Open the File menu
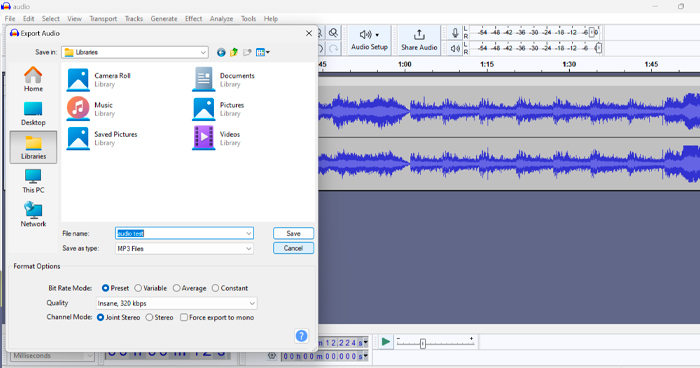This screenshot has height=368, width=700. pos(10,19)
